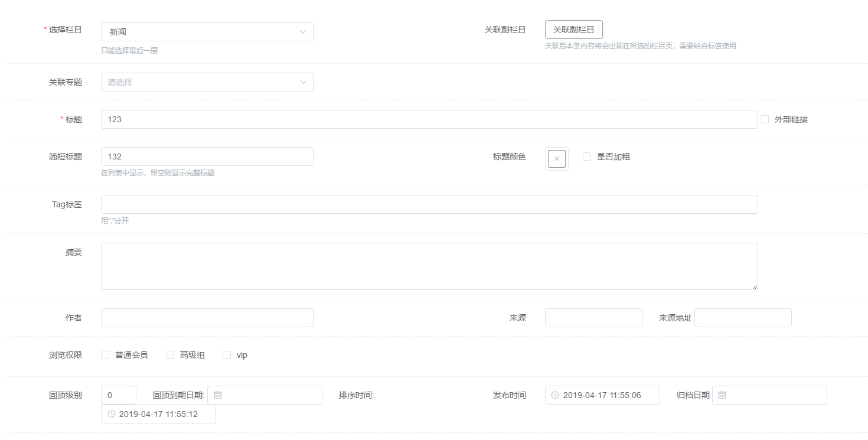Click the clock icon in 发布时间 field
Viewport: 868px width, 440px height.
click(555, 395)
